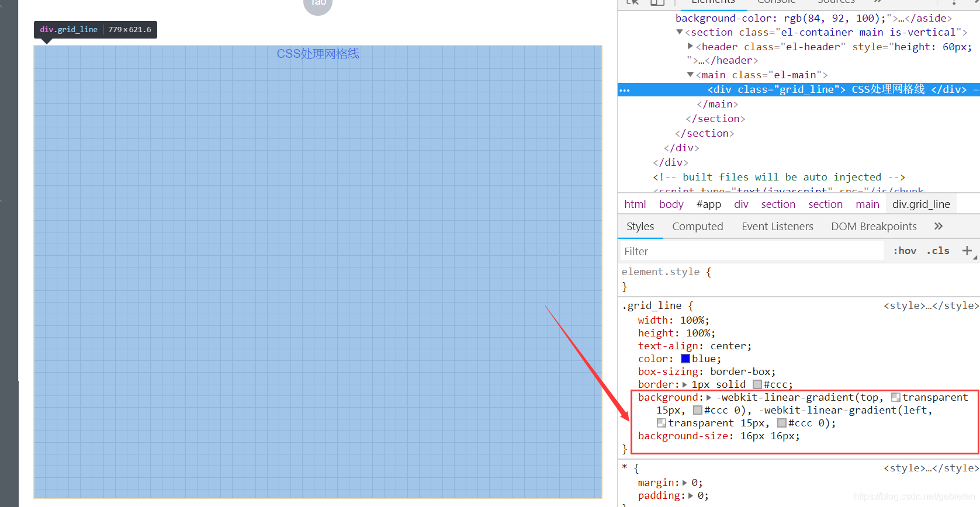The height and width of the screenshot is (507, 980).
Task: Open the DOM Breakpoints tab
Action: (x=874, y=227)
